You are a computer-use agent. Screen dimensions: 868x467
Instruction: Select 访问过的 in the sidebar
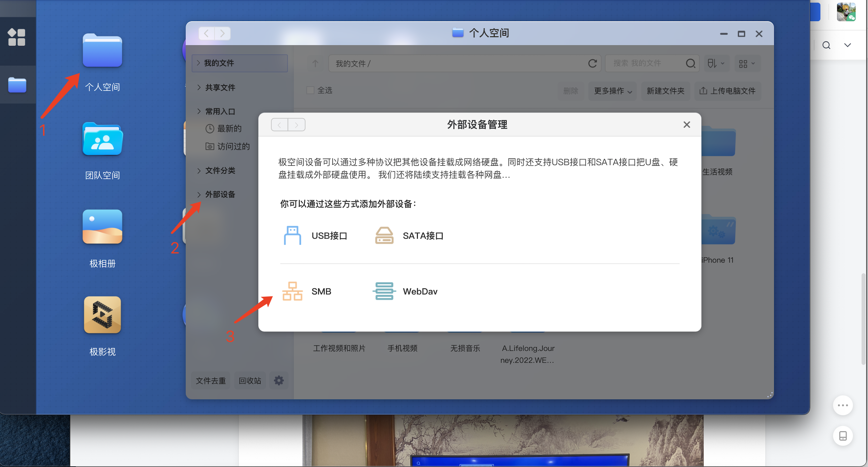233,147
